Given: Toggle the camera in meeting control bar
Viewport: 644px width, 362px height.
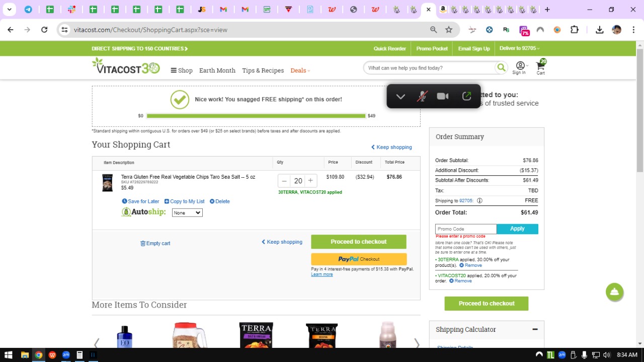Looking at the screenshot, I should coord(443,96).
